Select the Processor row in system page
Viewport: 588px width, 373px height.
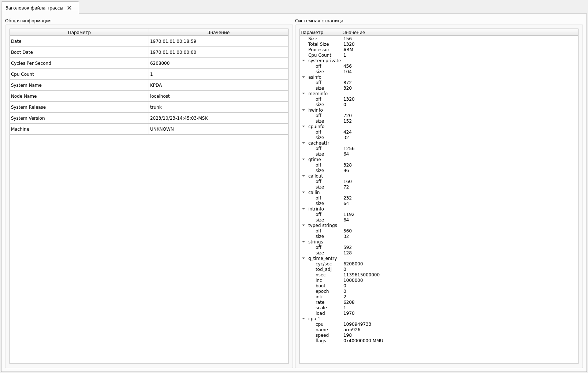319,50
